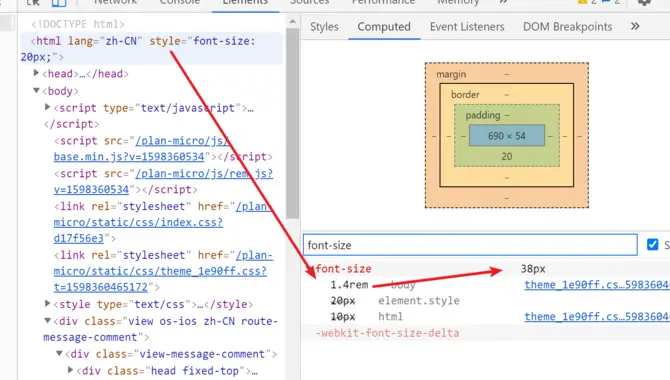Click the filter field containing font-size
This screenshot has width=670, height=380.
click(470, 245)
